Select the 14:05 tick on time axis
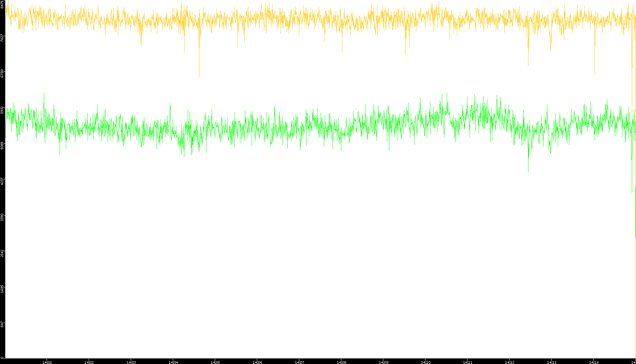 215,362
